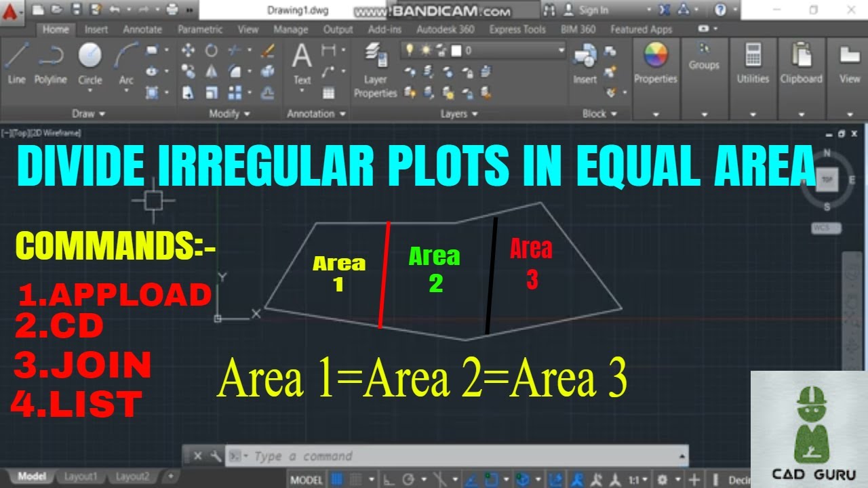Switch to the Express Tools tab

(517, 29)
